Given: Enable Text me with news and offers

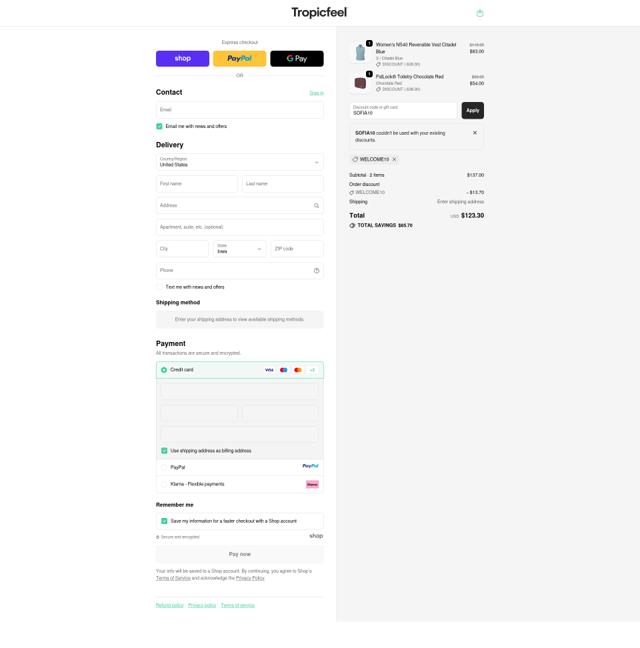Looking at the screenshot, I should (x=160, y=287).
